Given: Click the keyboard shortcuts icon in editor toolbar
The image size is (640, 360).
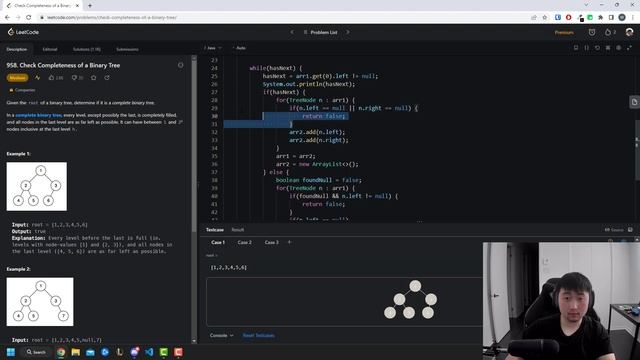Looking at the screenshot, I should point(608,48).
